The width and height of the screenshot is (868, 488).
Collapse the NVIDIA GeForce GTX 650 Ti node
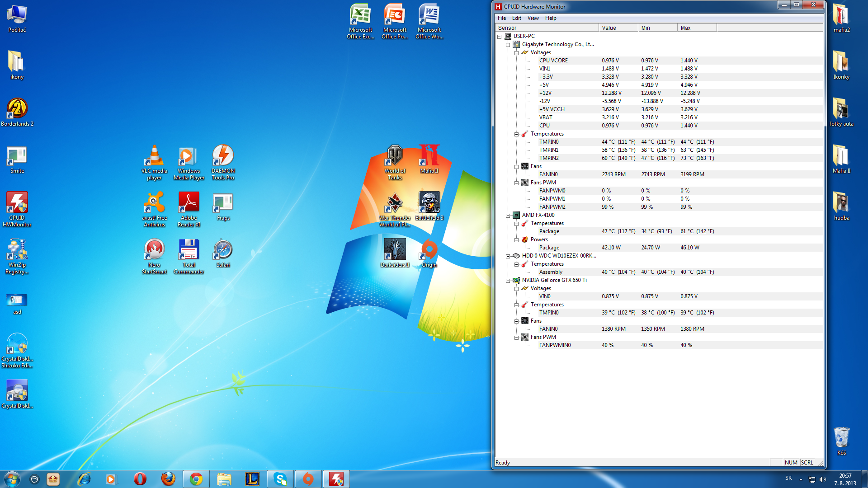pos(508,281)
